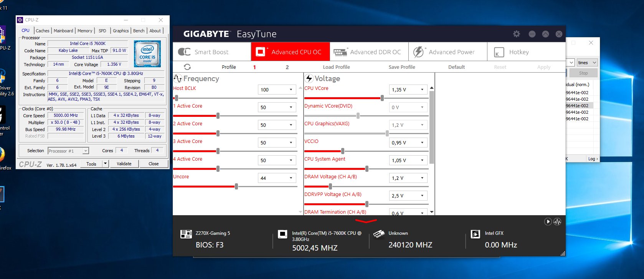The width and height of the screenshot is (644, 279).
Task: Open EasyTune settings gear
Action: click(x=517, y=34)
